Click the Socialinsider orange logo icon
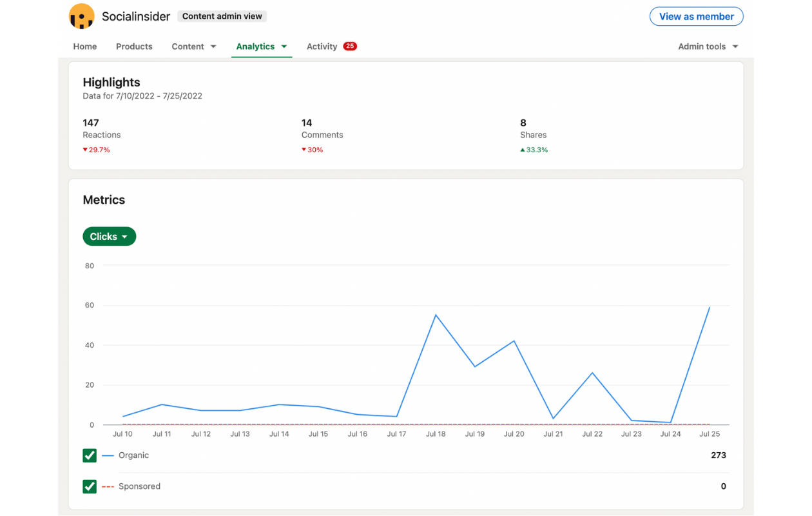Screen dimensions: 812x516 (81, 16)
